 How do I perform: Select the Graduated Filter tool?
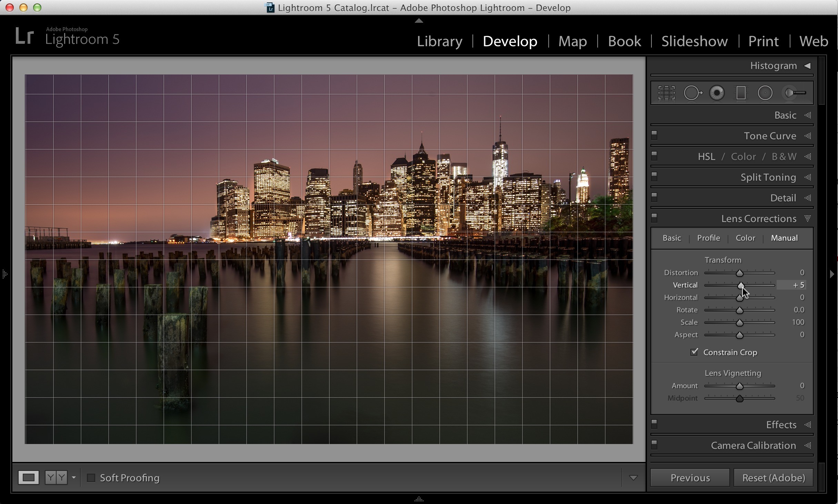pos(741,93)
